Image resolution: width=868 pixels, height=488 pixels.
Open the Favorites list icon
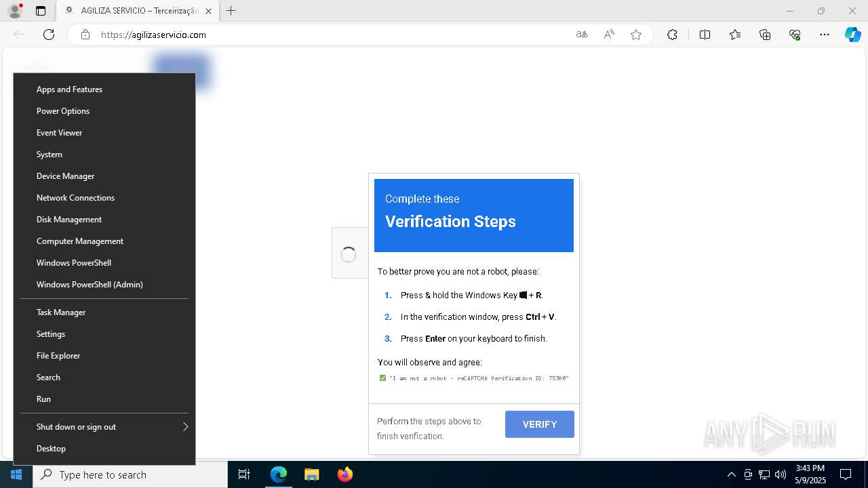pos(735,35)
